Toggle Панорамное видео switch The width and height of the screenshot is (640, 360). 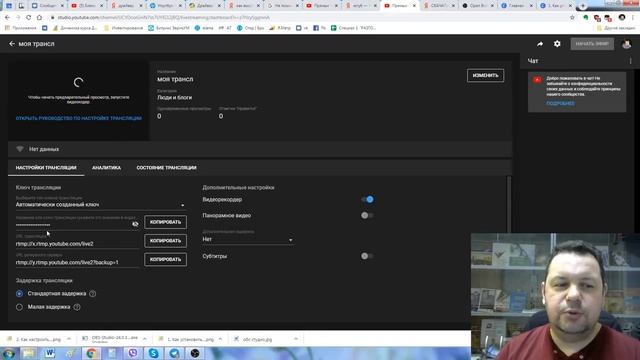point(367,215)
